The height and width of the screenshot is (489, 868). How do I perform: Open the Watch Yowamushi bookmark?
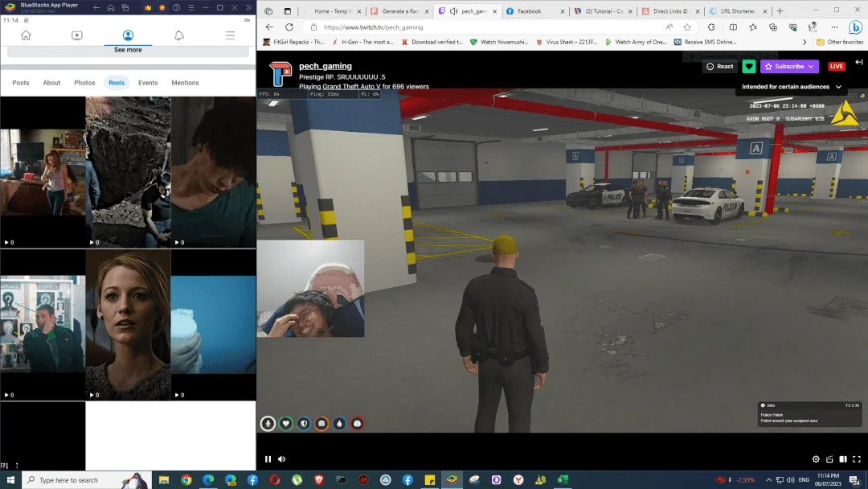[x=499, y=42]
